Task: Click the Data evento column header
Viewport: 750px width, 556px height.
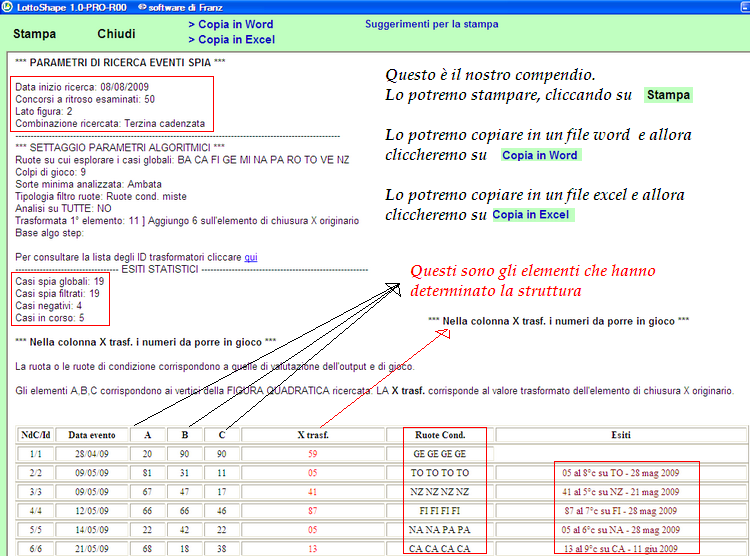Action: [x=92, y=435]
